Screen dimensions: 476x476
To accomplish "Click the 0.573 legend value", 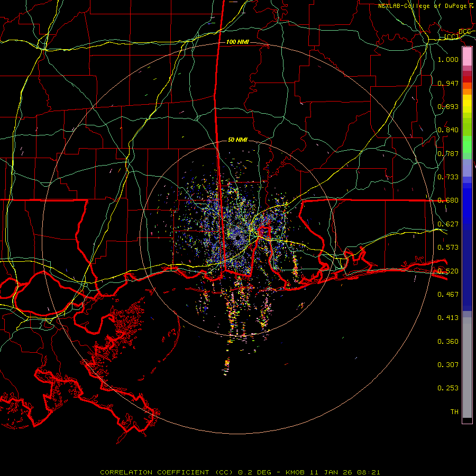I will tap(448, 247).
